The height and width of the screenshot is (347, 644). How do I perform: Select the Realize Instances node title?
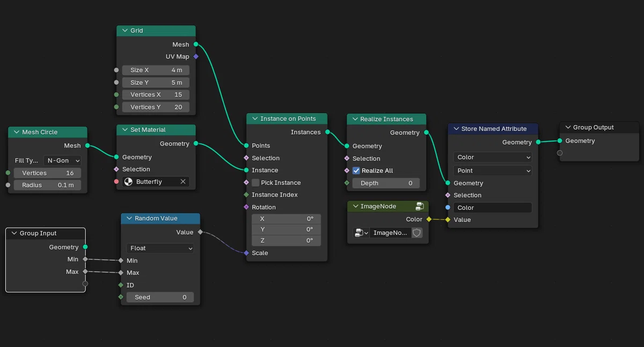tap(387, 119)
